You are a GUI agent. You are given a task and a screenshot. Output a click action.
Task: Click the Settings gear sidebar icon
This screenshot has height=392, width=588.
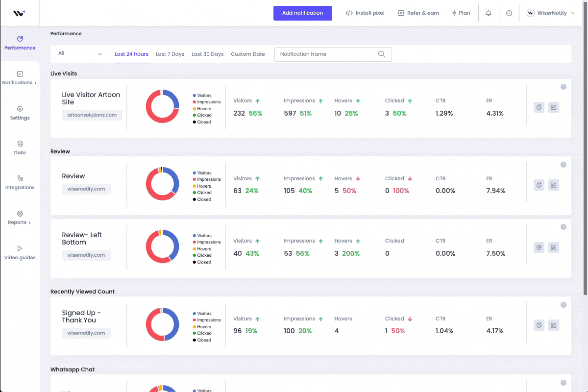[20, 109]
